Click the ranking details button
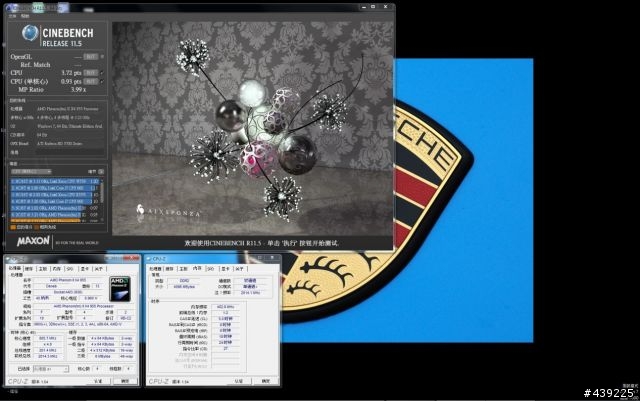The width and height of the screenshot is (640, 401). click(101, 172)
